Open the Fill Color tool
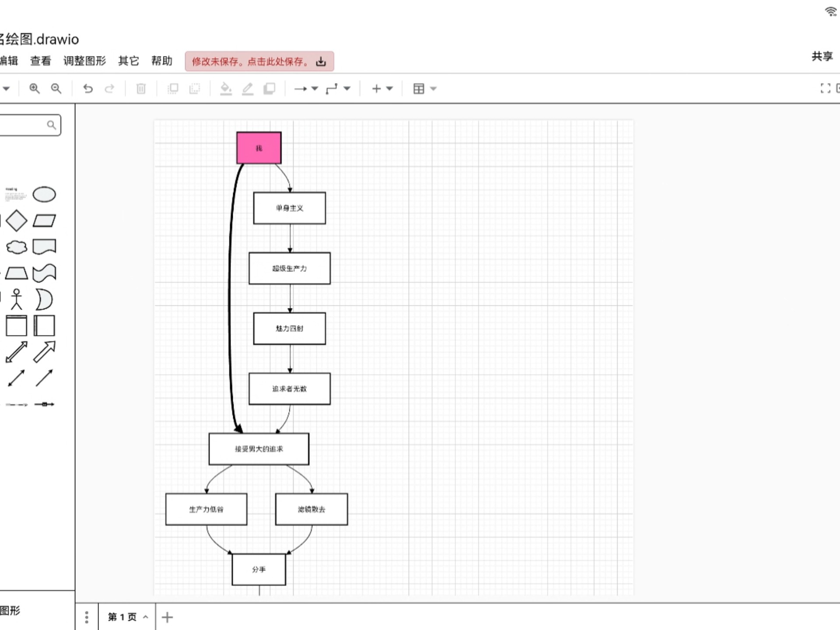This screenshot has width=840, height=630. click(x=226, y=88)
